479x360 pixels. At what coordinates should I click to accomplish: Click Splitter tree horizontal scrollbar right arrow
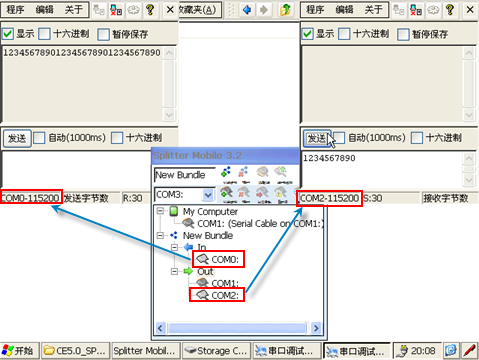coord(316,328)
